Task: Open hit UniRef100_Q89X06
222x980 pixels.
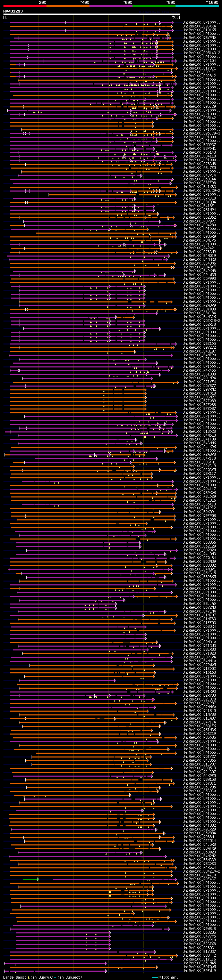Action: pos(199,493)
